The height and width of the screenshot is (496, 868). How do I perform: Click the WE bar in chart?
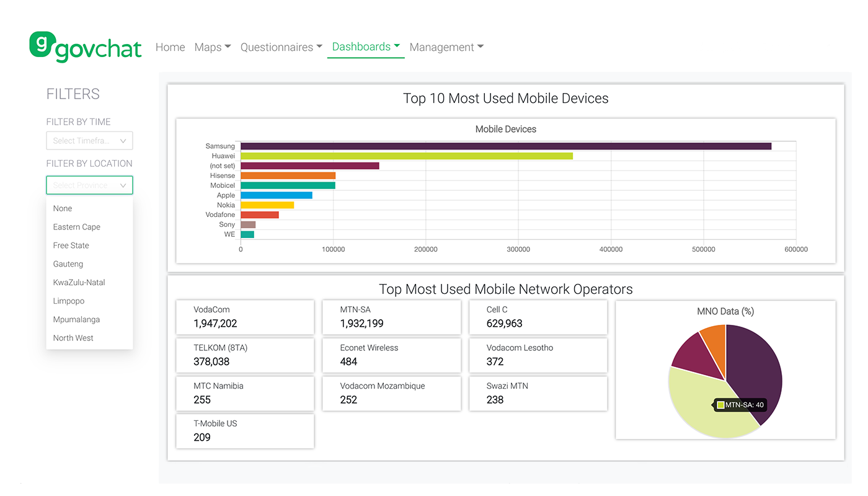coord(247,234)
